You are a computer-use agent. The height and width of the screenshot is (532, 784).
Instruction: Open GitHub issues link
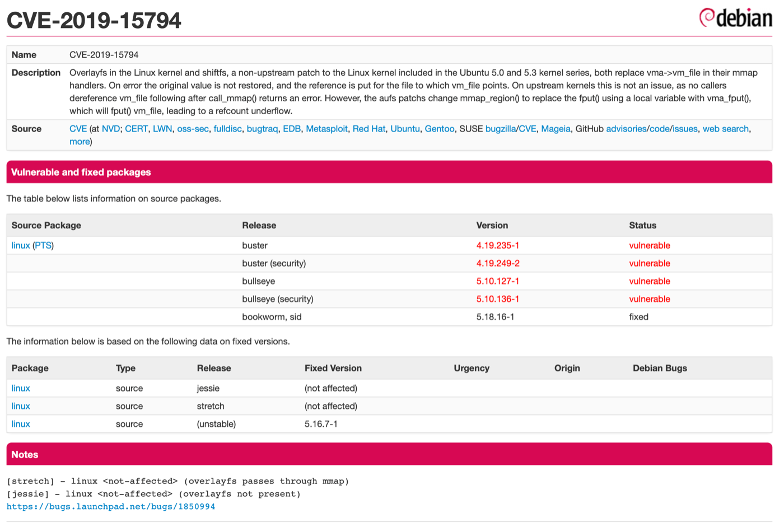[685, 129]
